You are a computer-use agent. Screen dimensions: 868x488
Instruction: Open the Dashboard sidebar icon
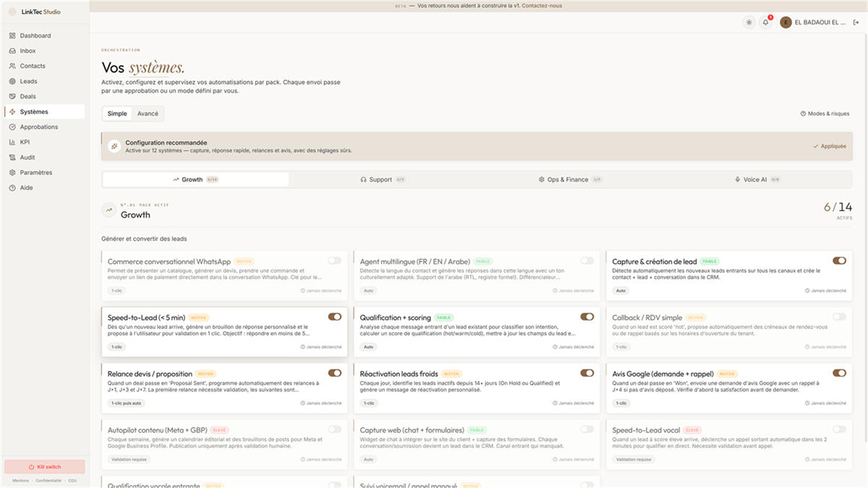point(12,35)
